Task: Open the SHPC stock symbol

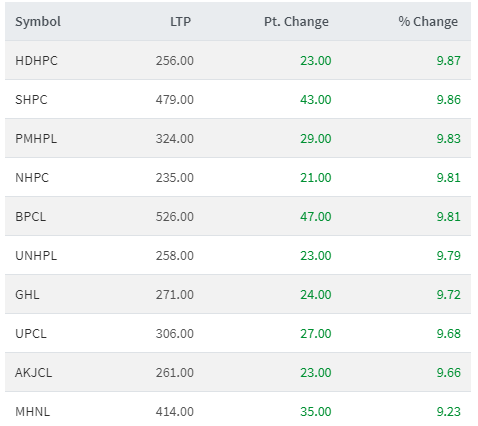Action: click(x=31, y=100)
